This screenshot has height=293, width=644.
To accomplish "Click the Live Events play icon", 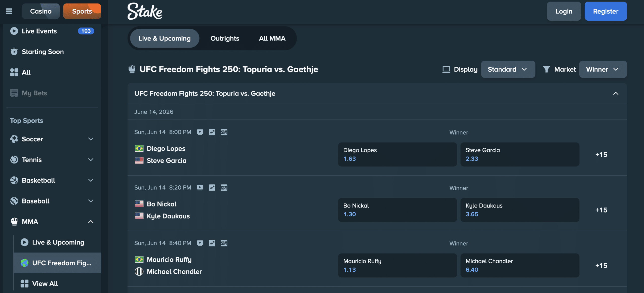I will [x=14, y=31].
